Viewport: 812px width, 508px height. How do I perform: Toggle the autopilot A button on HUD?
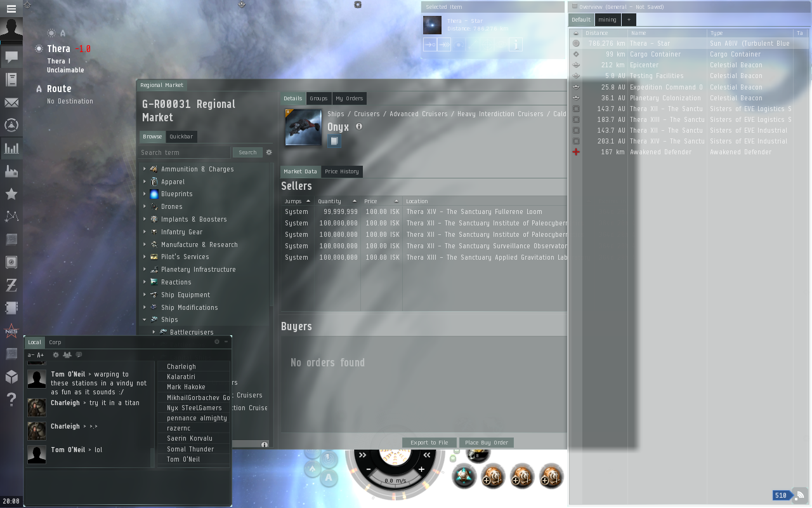pos(329,478)
